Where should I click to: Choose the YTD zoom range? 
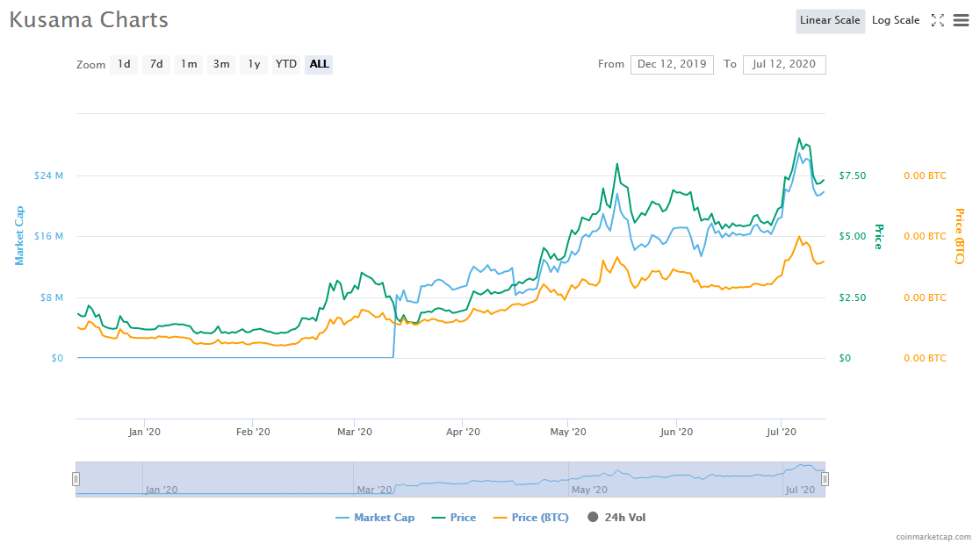click(286, 64)
